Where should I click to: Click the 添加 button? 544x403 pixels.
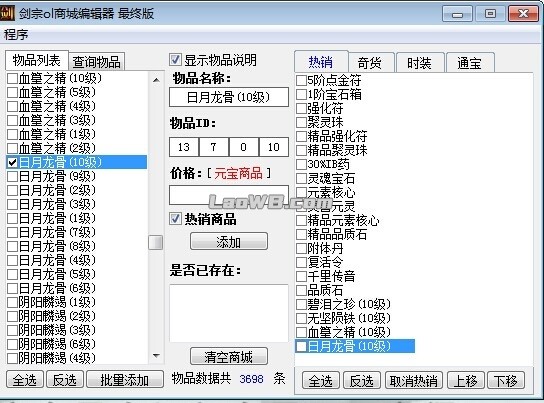pyautogui.click(x=229, y=241)
